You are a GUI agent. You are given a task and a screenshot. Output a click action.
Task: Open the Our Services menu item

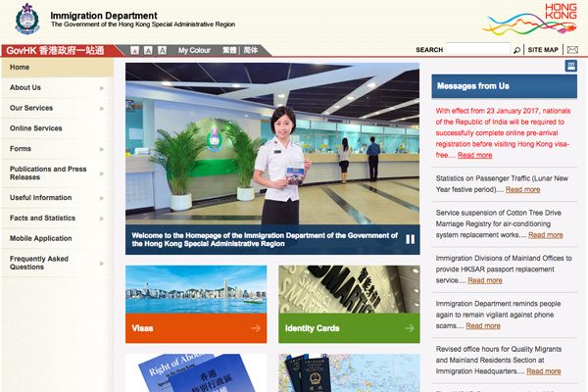58,108
